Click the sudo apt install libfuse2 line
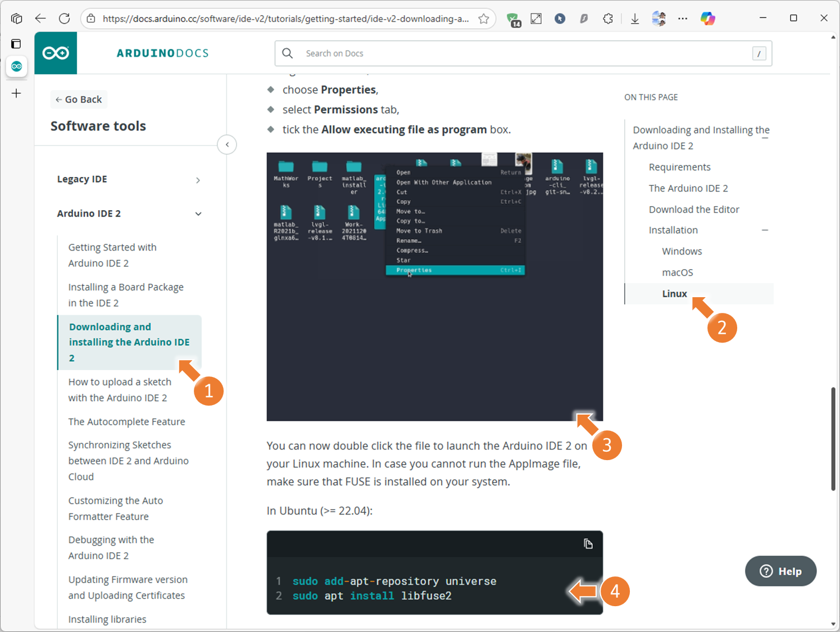 (372, 596)
